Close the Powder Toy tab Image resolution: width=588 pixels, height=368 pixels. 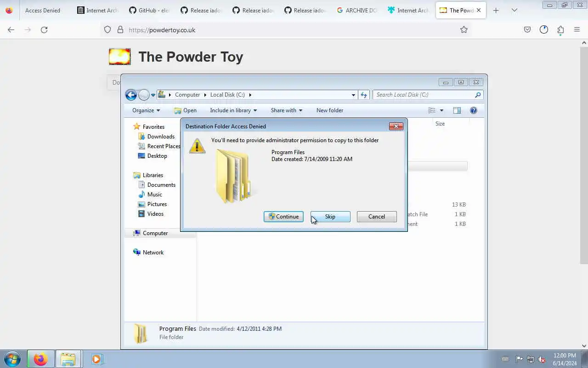[479, 10]
